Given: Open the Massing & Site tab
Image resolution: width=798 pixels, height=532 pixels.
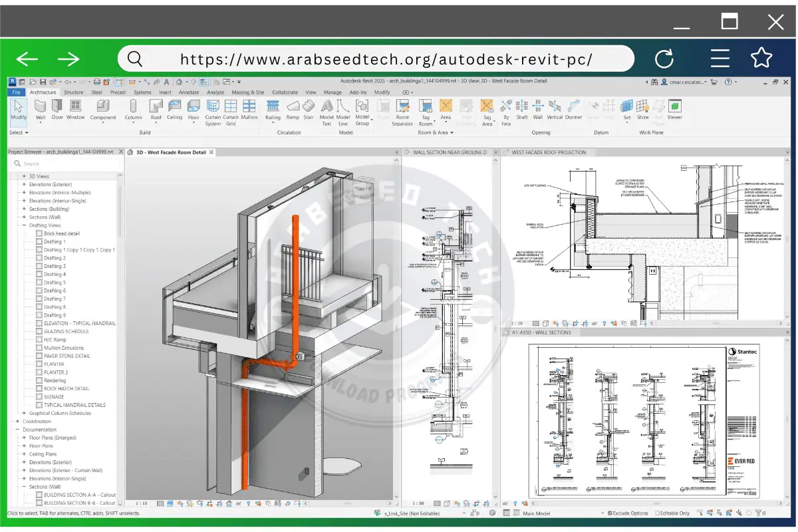Looking at the screenshot, I should tap(247, 92).
